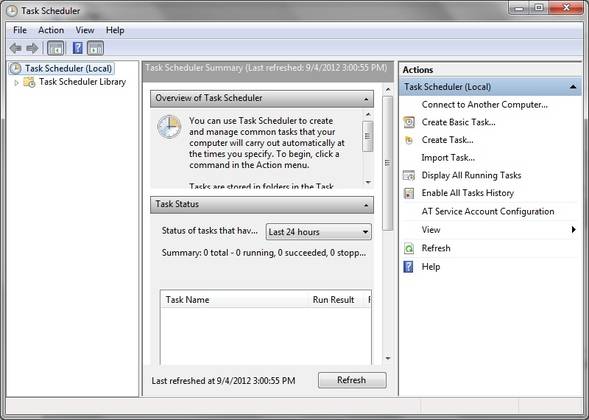
Task: Click the Task Scheduler Library folder icon
Action: [x=29, y=82]
